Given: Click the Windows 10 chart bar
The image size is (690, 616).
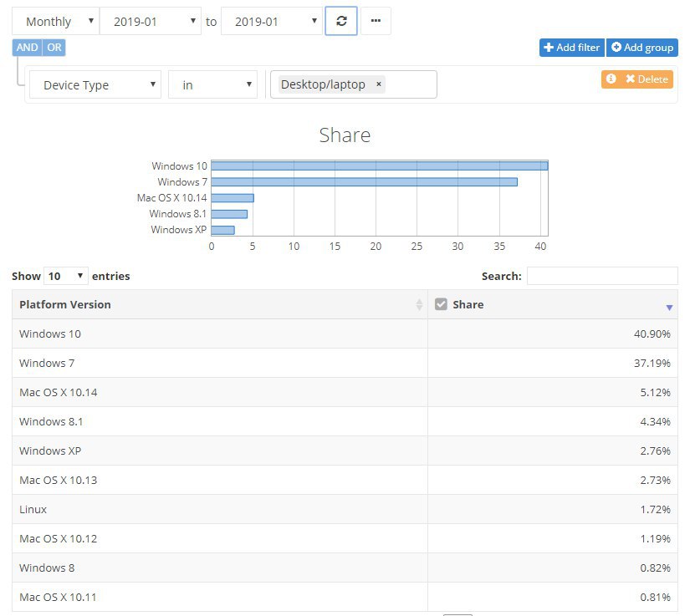Looking at the screenshot, I should (380, 165).
